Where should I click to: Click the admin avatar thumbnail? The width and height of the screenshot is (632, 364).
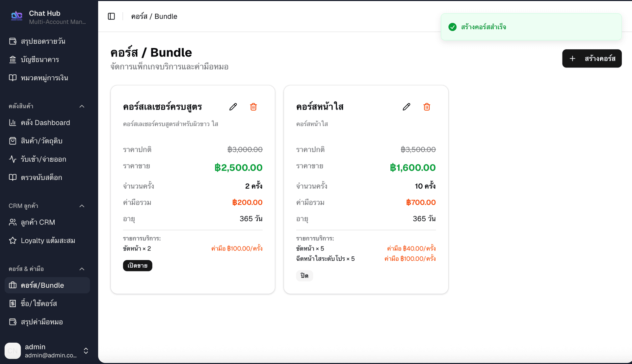13,351
